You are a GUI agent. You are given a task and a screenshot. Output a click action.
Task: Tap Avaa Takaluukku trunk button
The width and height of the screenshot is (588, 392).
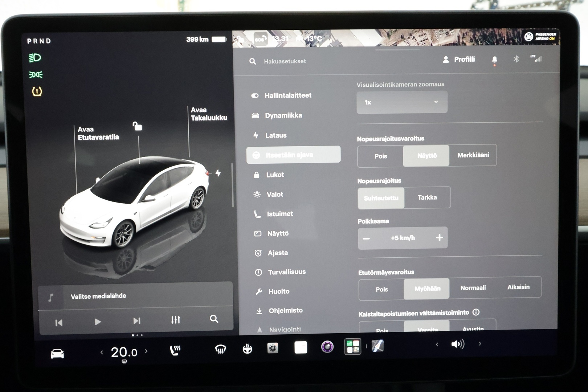click(x=209, y=114)
